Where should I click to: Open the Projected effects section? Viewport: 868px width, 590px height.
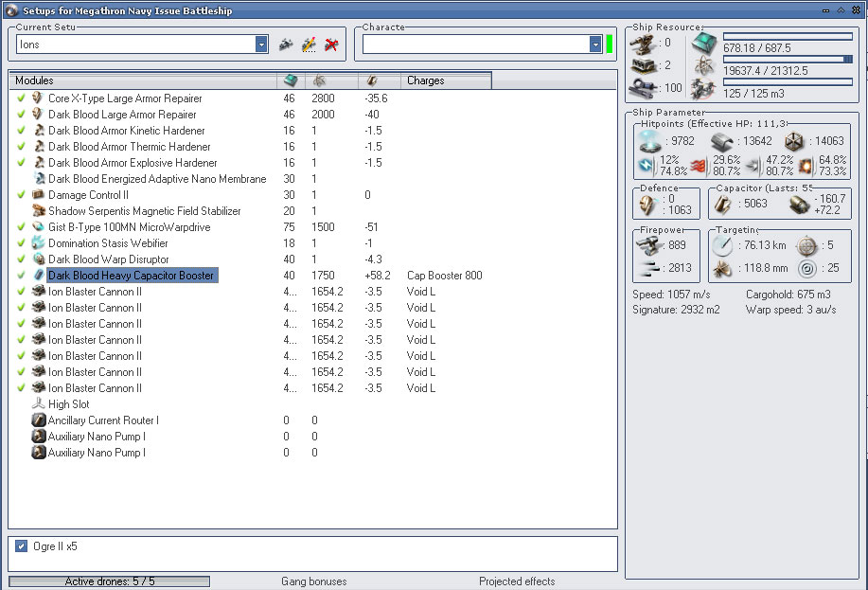[517, 581]
